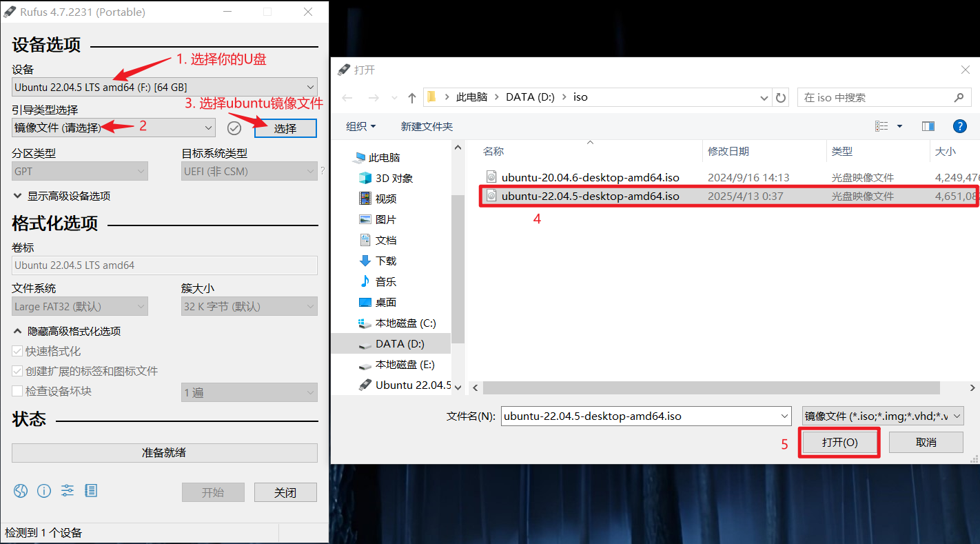980x544 pixels.
Task: Open help question mark icon in dialog
Action: tap(959, 126)
